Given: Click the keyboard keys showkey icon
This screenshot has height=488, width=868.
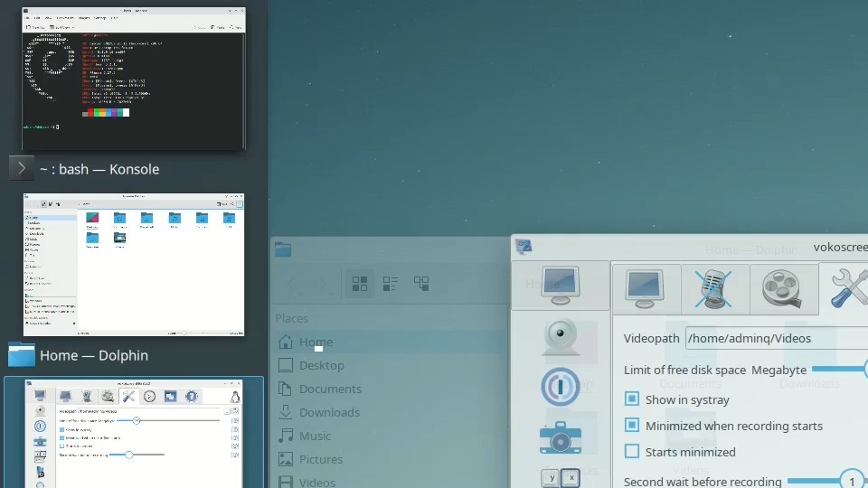Looking at the screenshot, I should pos(561,478).
